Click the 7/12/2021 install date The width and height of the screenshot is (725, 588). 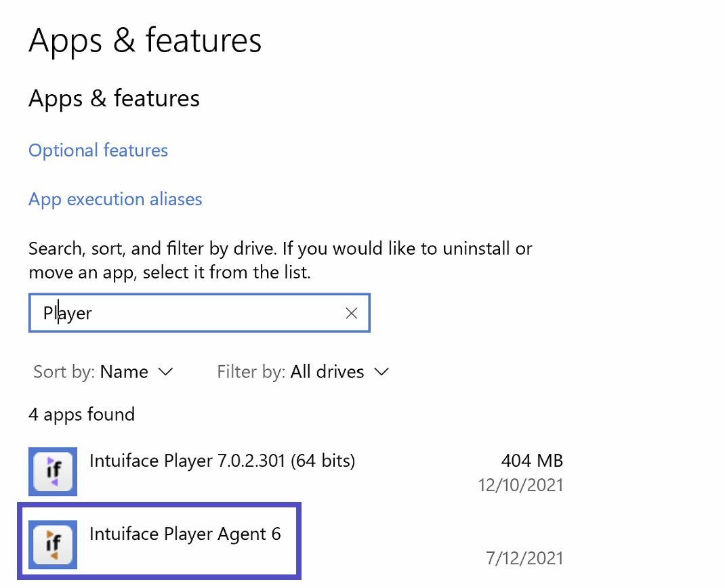pos(525,558)
